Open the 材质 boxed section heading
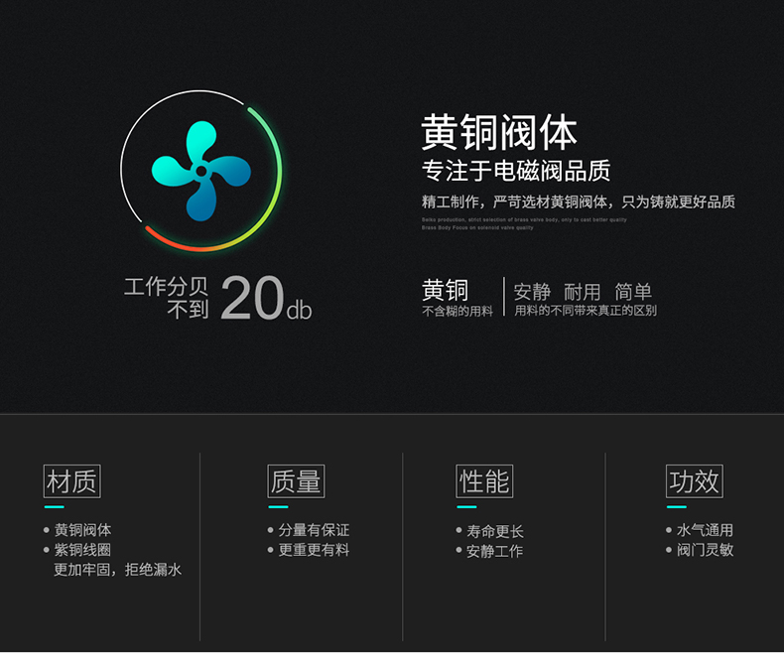 click(71, 481)
